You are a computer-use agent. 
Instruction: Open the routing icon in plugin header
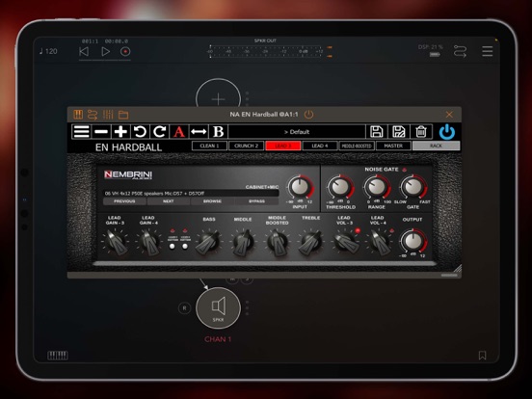tap(93, 115)
